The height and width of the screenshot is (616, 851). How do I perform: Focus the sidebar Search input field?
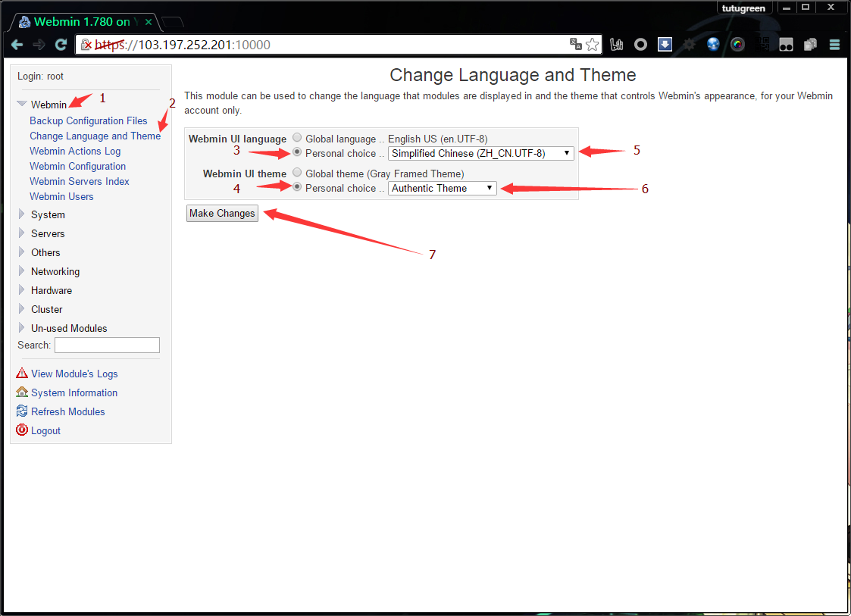(108, 346)
